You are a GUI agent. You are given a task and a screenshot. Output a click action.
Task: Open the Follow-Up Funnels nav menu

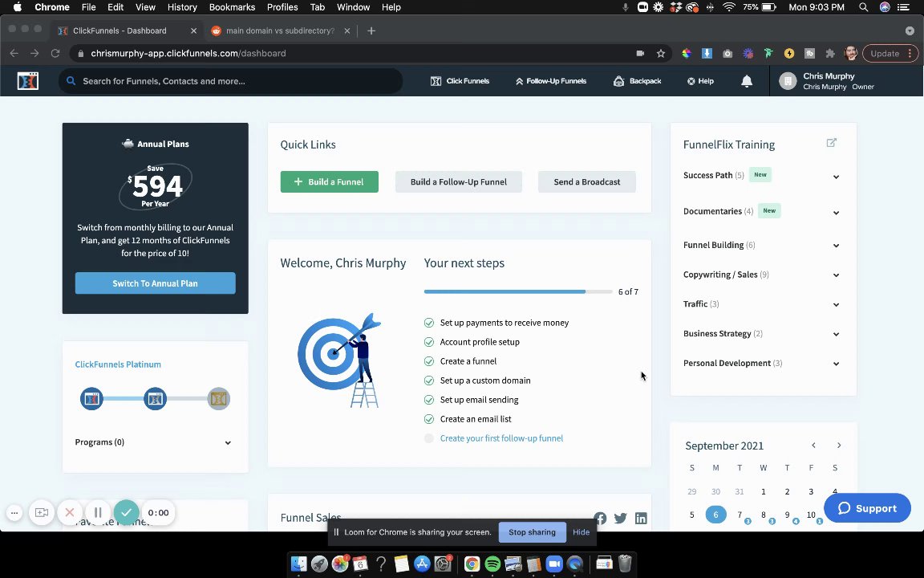coord(551,81)
